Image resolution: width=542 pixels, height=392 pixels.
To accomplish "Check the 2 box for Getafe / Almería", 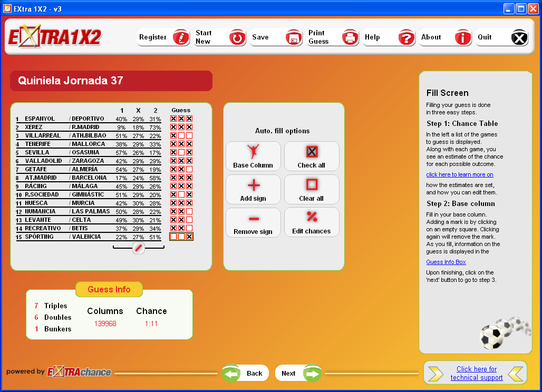I will tap(189, 169).
